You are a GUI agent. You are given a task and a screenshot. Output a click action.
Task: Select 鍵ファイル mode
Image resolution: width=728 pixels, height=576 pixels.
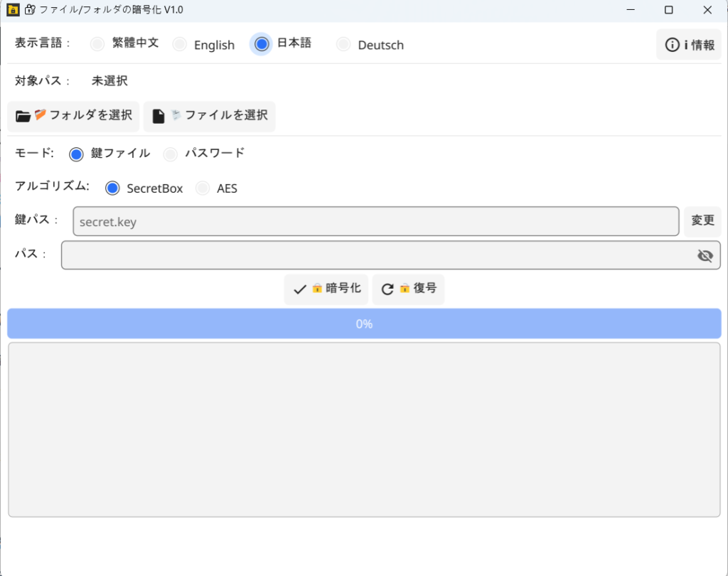point(77,154)
